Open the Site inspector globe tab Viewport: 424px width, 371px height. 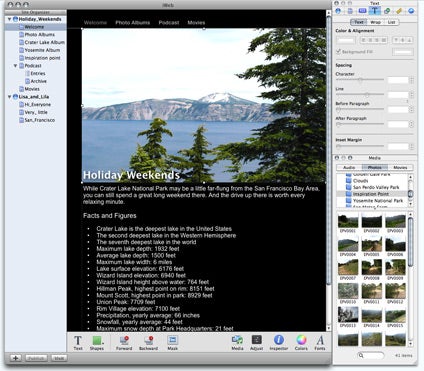point(338,11)
